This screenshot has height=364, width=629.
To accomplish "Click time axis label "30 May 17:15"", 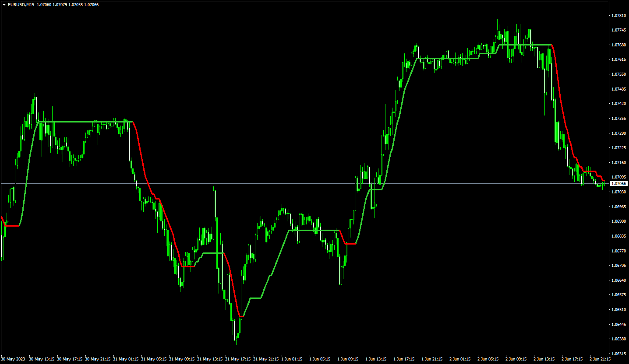I will point(70,359).
